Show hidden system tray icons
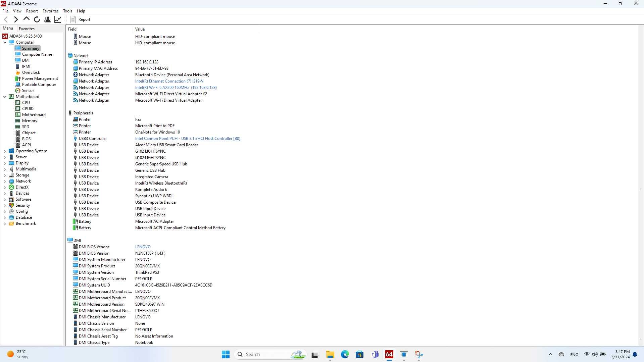Image resolution: width=644 pixels, height=362 pixels. tap(550, 354)
